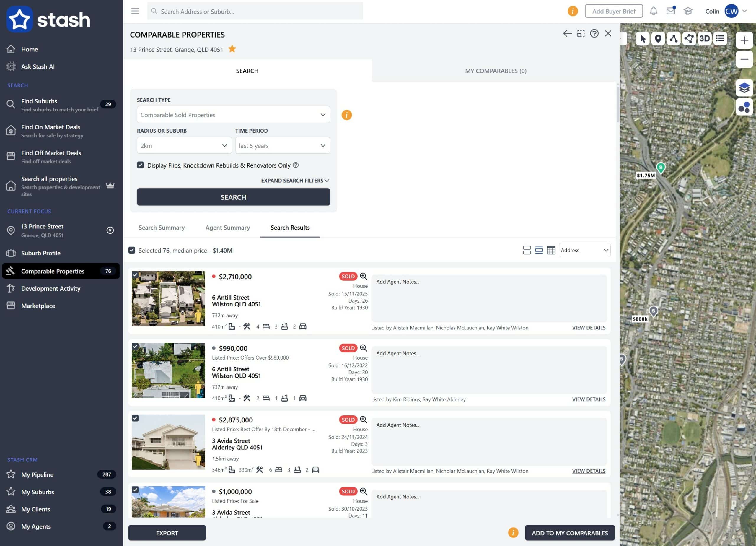
Task: Switch to My Comparables (0) tab
Action: click(x=495, y=71)
